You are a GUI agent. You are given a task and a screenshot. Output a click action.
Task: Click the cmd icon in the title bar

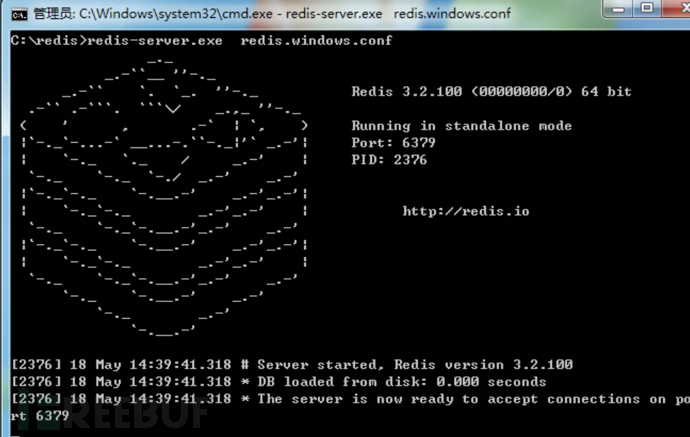coord(15,11)
